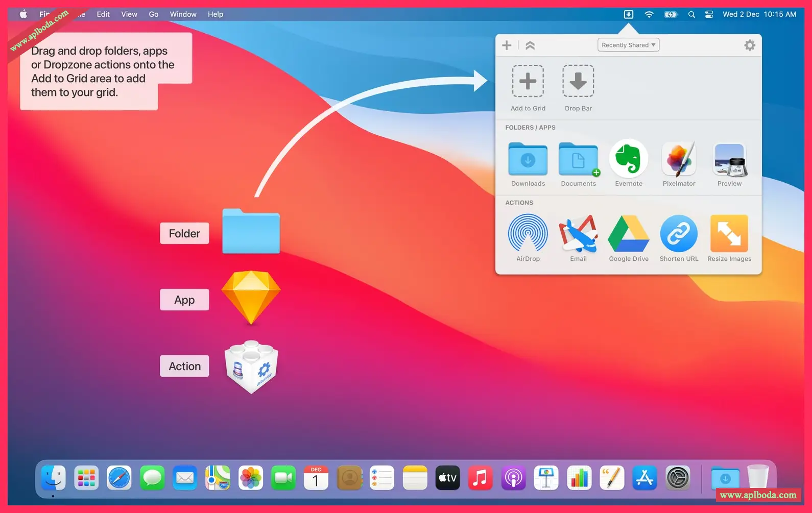This screenshot has height=513, width=812.
Task: Click the Add to Grid drop area
Action: pos(528,81)
